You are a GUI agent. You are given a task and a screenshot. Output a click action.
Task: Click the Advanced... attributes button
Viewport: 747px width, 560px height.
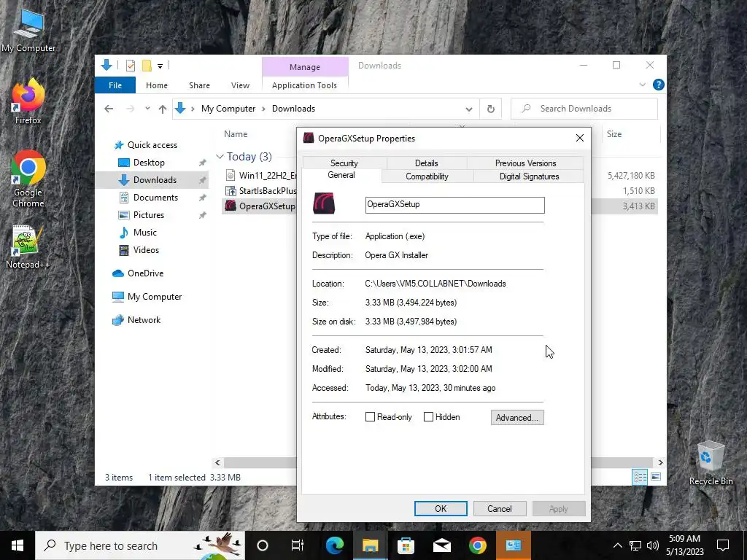pos(517,418)
